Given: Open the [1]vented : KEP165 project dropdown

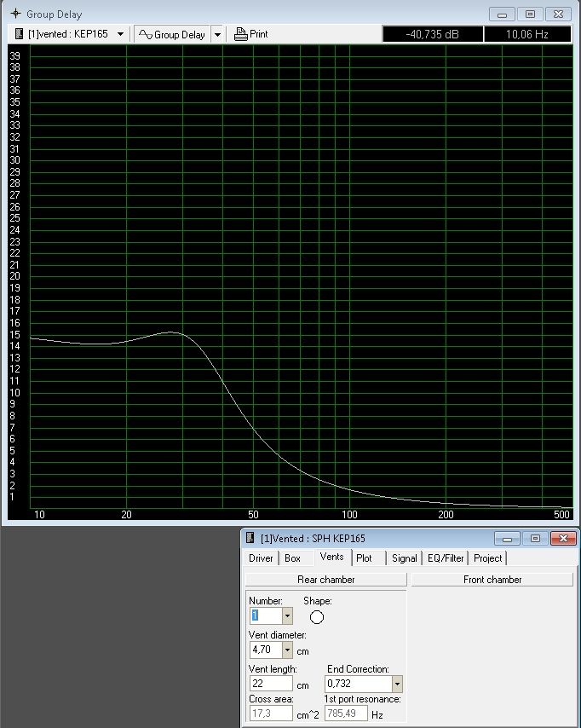Looking at the screenshot, I should click(120, 34).
